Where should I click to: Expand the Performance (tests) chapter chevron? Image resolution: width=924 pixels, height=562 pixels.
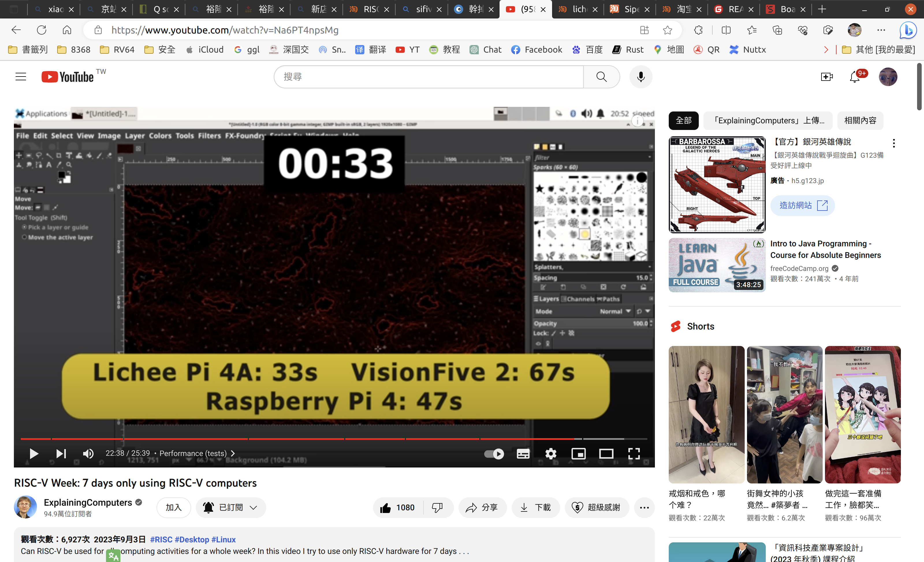point(233,454)
